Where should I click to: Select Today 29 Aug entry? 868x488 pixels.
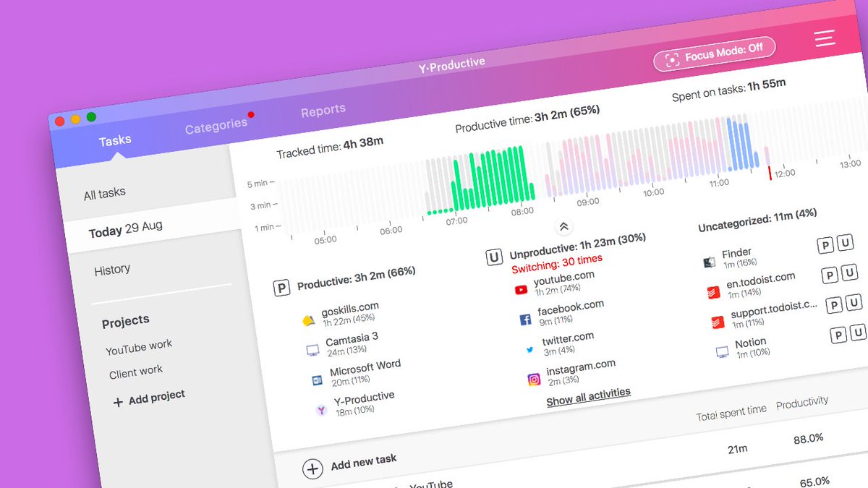(x=125, y=229)
